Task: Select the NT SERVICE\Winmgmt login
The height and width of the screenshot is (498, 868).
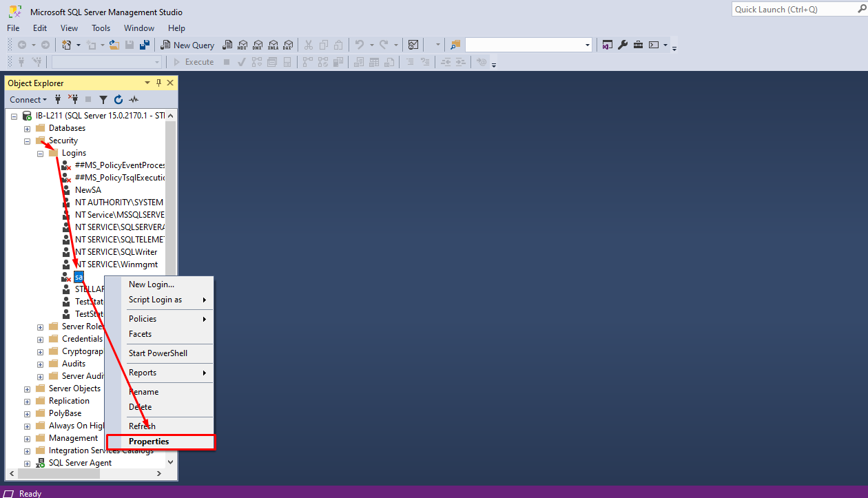Action: 116,264
